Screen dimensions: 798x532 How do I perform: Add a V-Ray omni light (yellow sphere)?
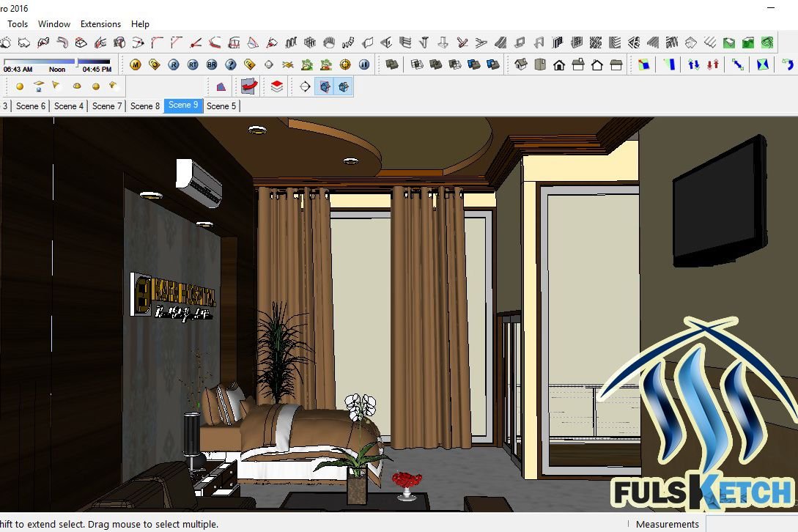(20, 86)
